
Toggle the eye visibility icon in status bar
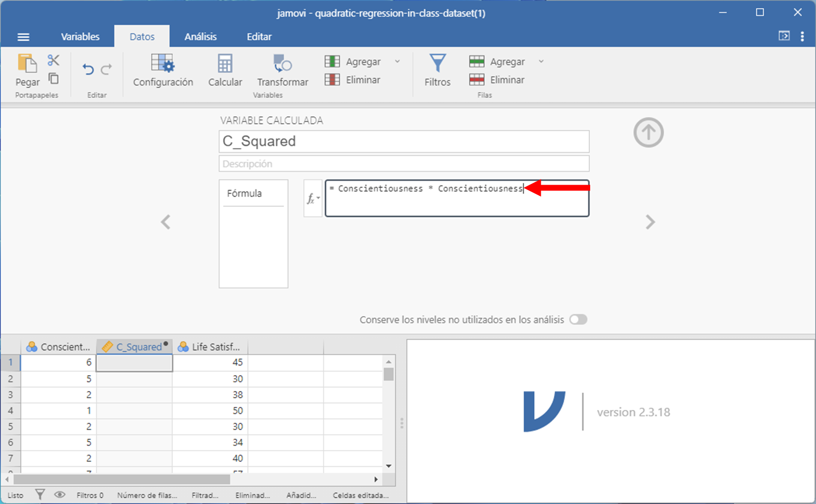click(x=60, y=495)
